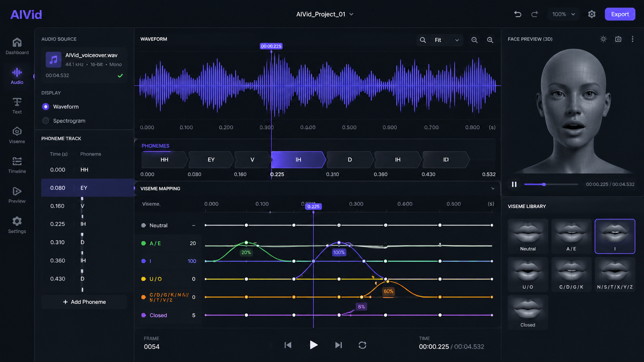The height and width of the screenshot is (362, 644).
Task: Play the timeline from the transport bar
Action: point(314,345)
